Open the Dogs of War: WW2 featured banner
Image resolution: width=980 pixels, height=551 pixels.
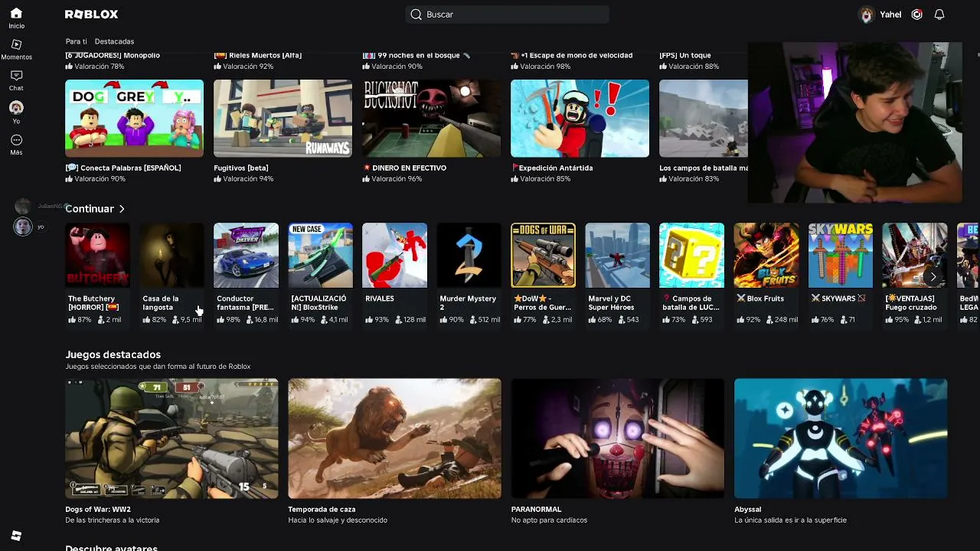(171, 439)
